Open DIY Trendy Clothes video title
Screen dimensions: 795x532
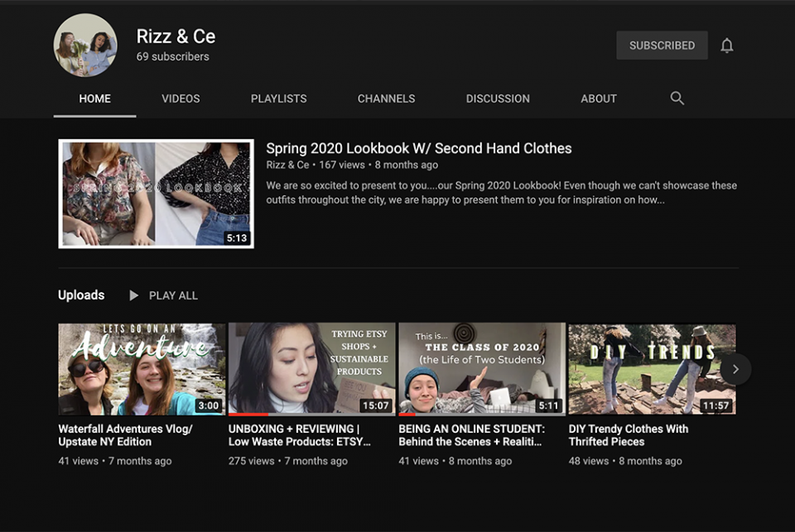[x=629, y=435]
